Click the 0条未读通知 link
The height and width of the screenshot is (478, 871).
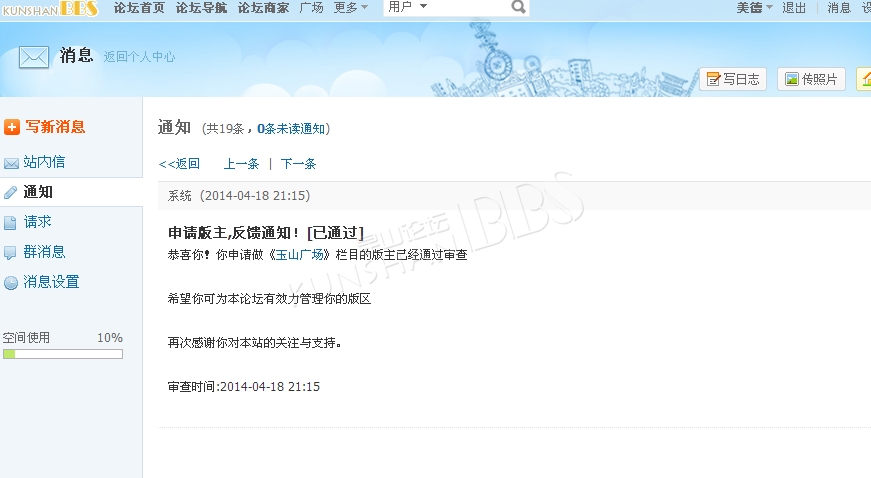coord(291,129)
